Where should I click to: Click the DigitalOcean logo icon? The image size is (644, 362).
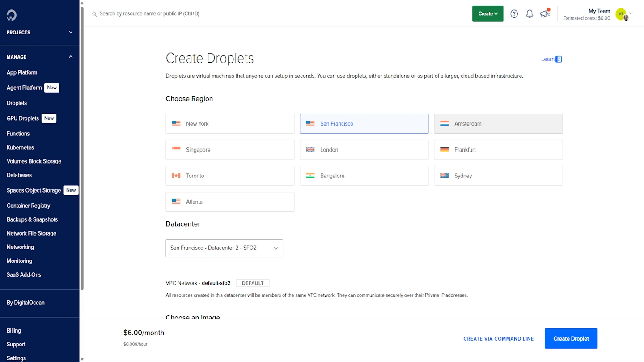[x=12, y=15]
